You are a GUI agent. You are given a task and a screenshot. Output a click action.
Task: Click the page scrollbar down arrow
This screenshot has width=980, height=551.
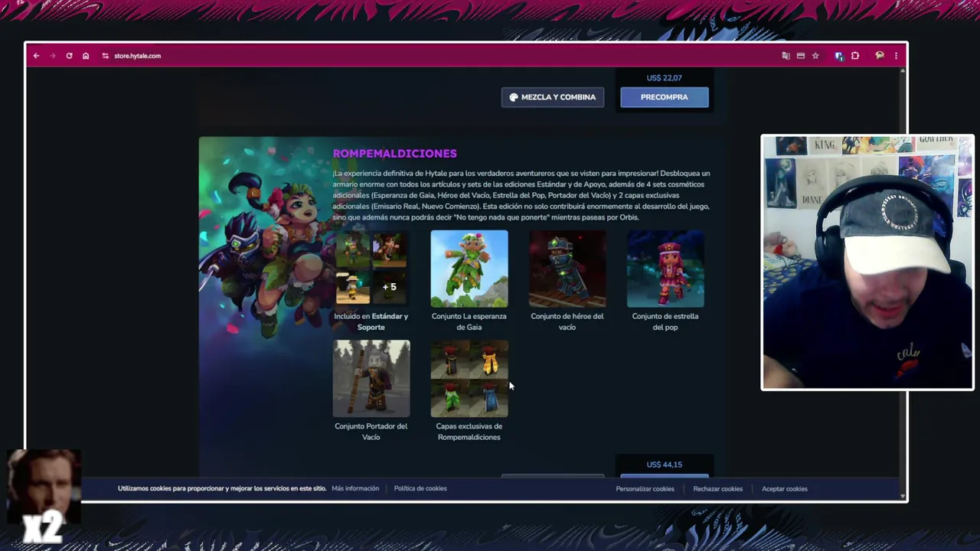(903, 496)
